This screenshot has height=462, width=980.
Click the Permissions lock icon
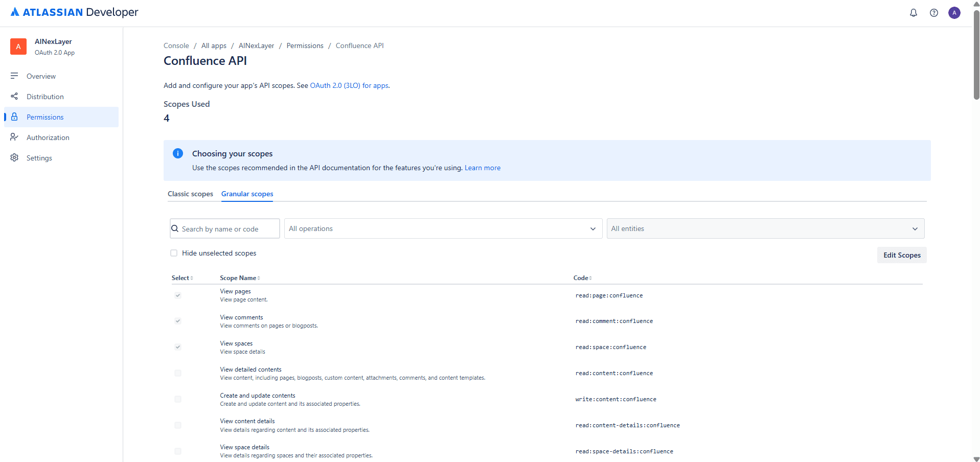(x=14, y=117)
